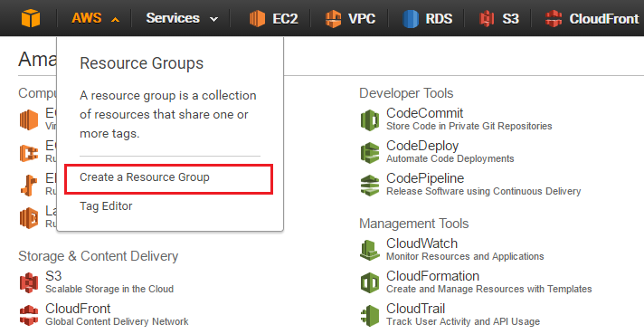Click the EC2 Container Service icon
This screenshot has width=644, height=334.
(29, 153)
